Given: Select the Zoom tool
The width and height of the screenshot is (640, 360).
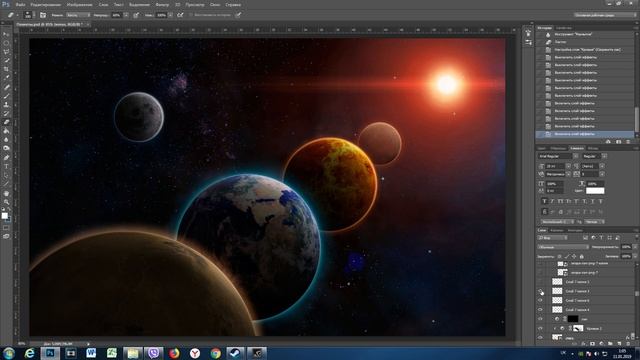Looking at the screenshot, I should point(6,202).
